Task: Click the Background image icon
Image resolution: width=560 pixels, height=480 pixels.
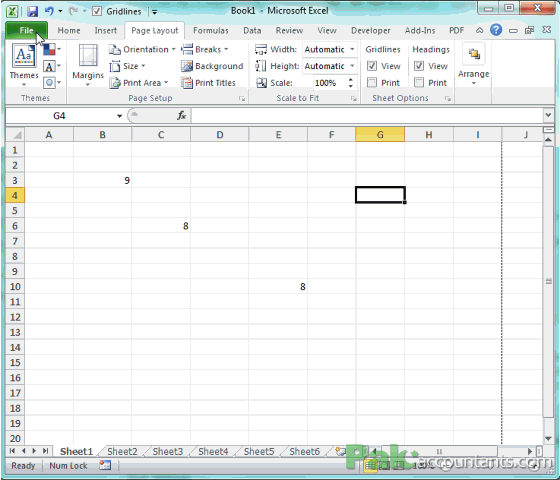Action: 186,66
